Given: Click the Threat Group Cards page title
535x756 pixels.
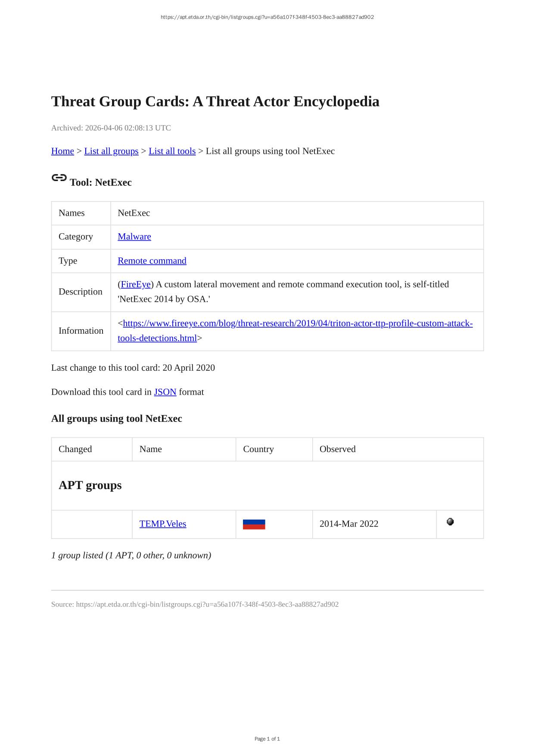Looking at the screenshot, I should pyautogui.click(x=215, y=102).
